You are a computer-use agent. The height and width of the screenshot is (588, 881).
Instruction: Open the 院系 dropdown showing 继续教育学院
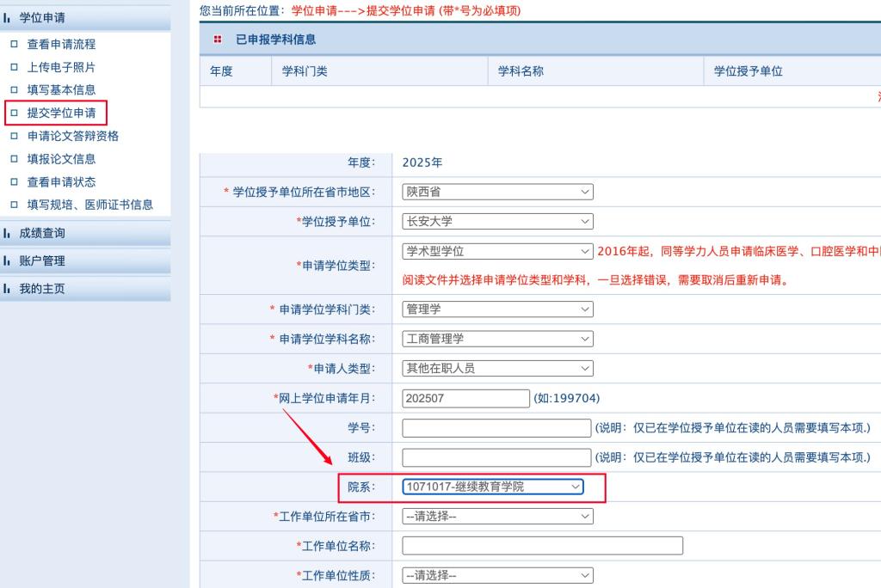click(493, 487)
